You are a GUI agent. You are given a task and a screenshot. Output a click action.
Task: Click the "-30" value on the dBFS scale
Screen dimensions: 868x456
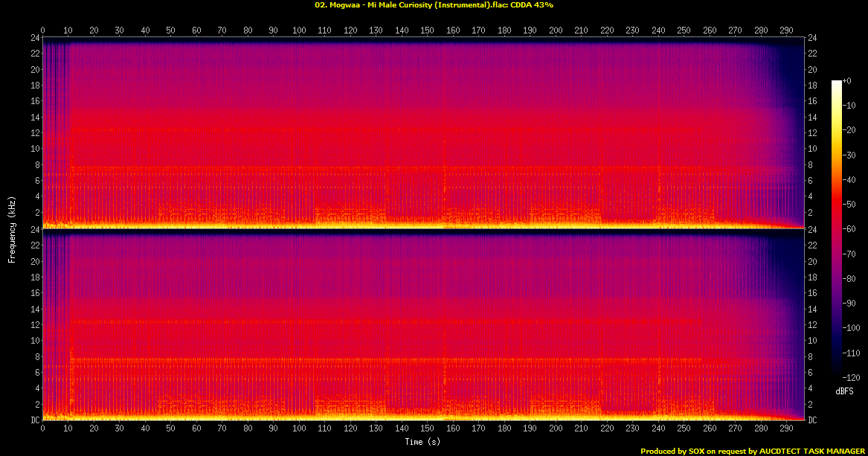[849, 155]
